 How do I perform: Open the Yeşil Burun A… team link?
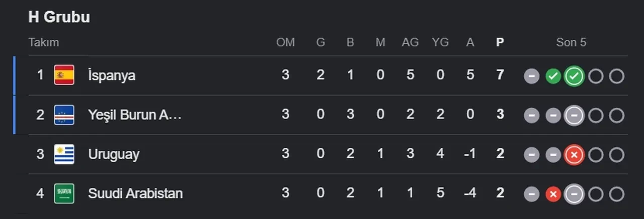(135, 115)
